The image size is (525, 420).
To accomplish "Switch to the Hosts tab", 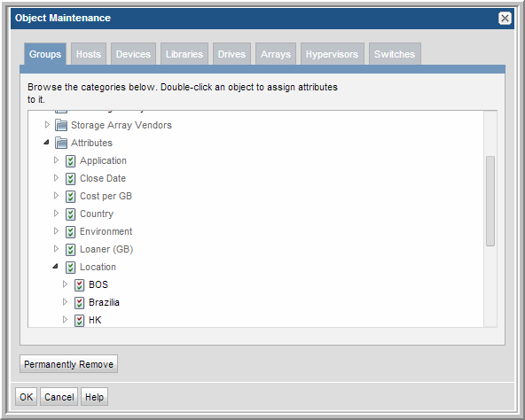I will pos(89,54).
